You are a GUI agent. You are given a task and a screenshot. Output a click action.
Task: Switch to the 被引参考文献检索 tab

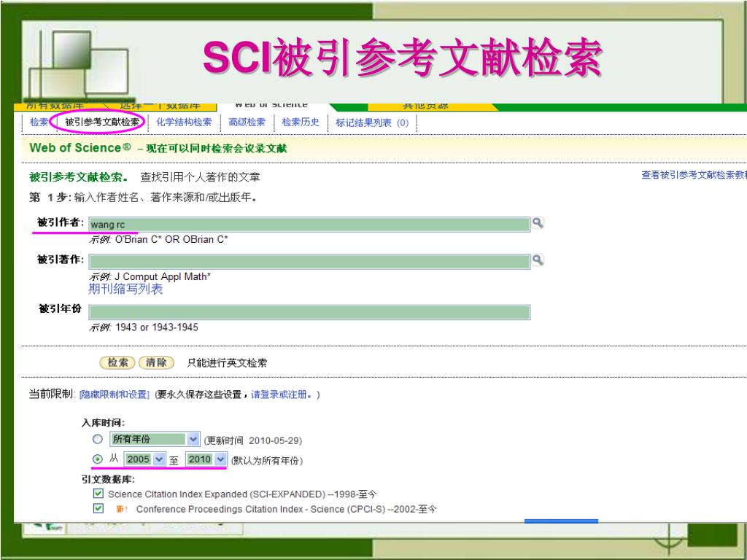point(102,122)
